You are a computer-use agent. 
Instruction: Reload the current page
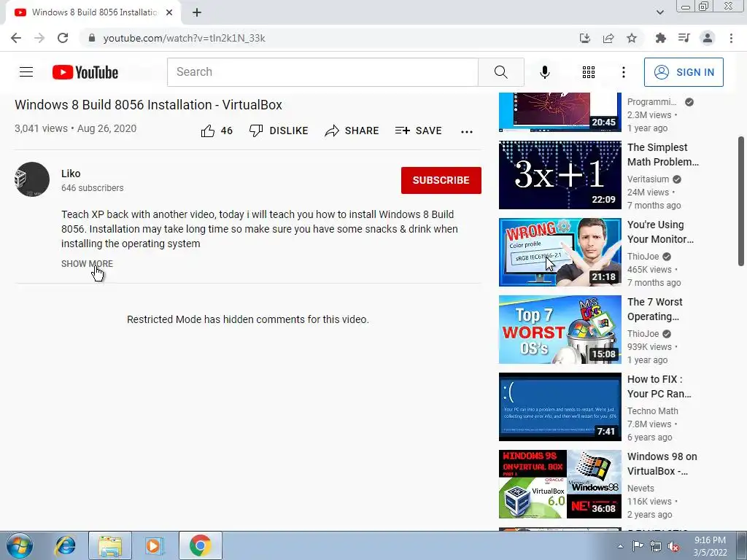click(63, 38)
